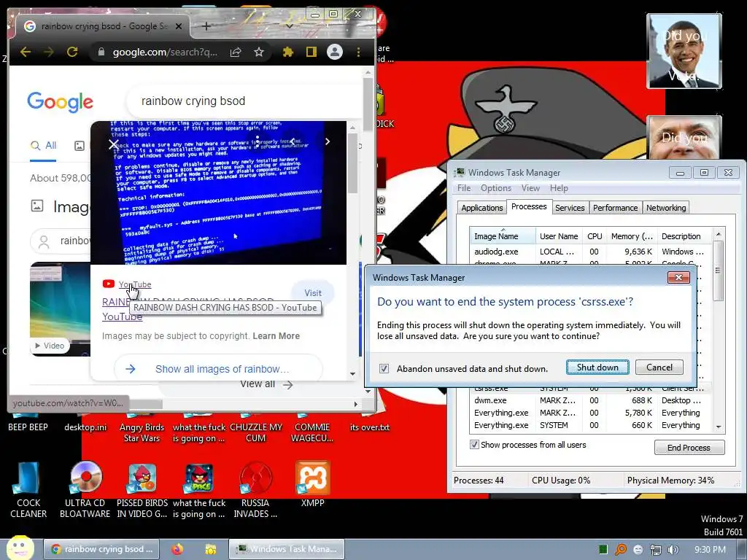Image resolution: width=747 pixels, height=560 pixels.
Task: Click the Visit button in image preview
Action: point(313,293)
